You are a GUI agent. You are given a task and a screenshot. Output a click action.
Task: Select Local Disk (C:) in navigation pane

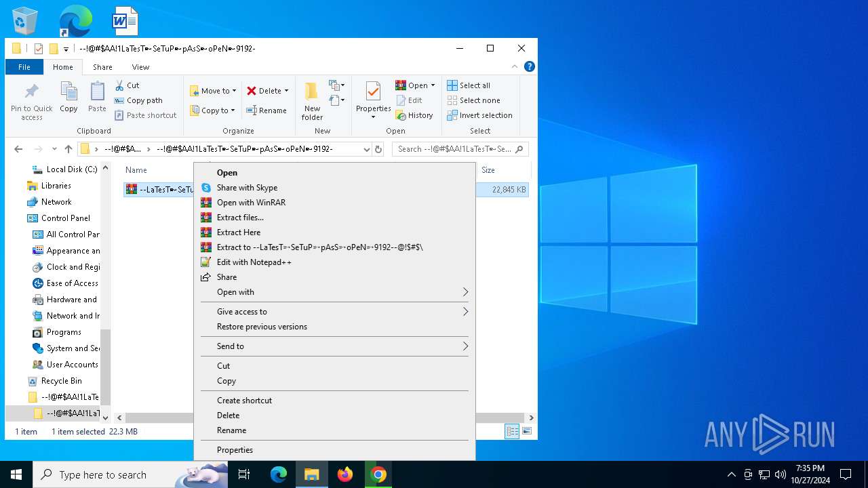71,169
